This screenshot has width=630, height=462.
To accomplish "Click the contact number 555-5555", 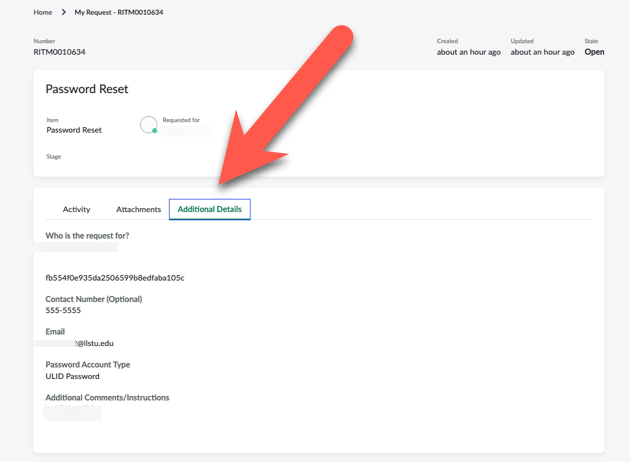I will click(63, 310).
